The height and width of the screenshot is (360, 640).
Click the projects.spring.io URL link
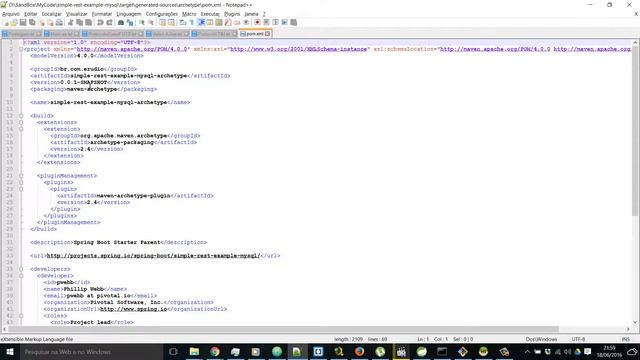153,256
